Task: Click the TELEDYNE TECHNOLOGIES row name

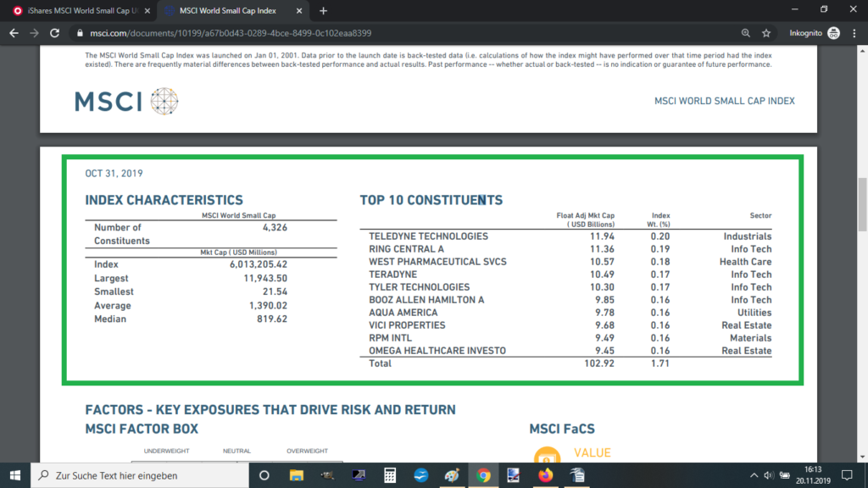Action: [428, 236]
